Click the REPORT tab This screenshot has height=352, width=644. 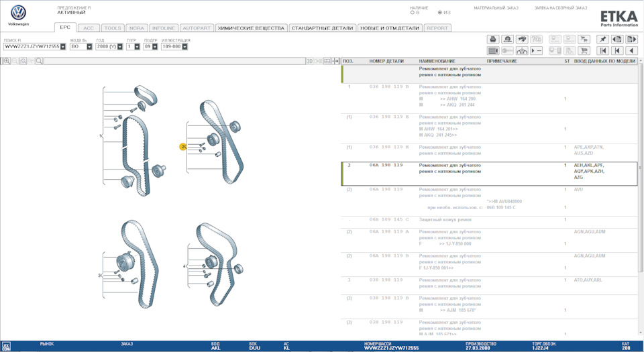click(x=437, y=28)
